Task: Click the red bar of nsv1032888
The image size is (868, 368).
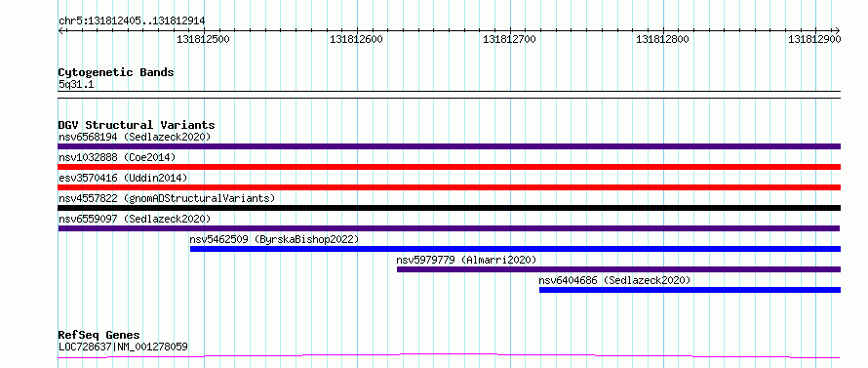Action: pyautogui.click(x=449, y=167)
